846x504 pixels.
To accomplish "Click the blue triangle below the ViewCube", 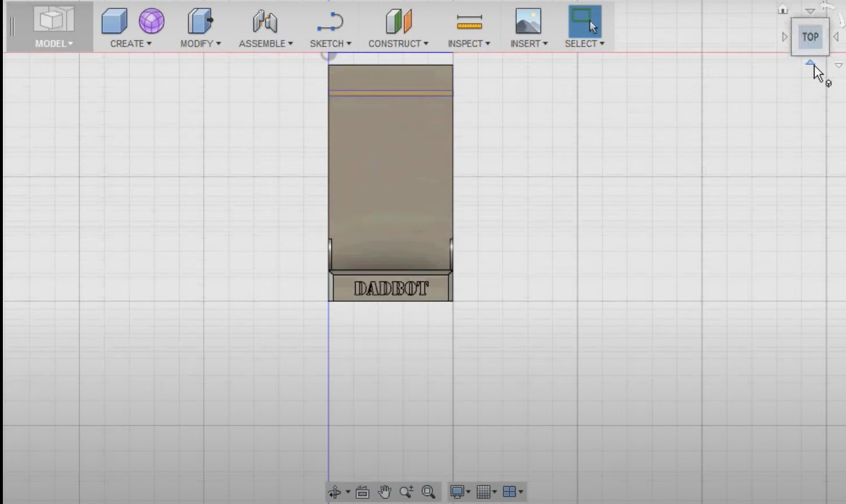I will (x=810, y=64).
